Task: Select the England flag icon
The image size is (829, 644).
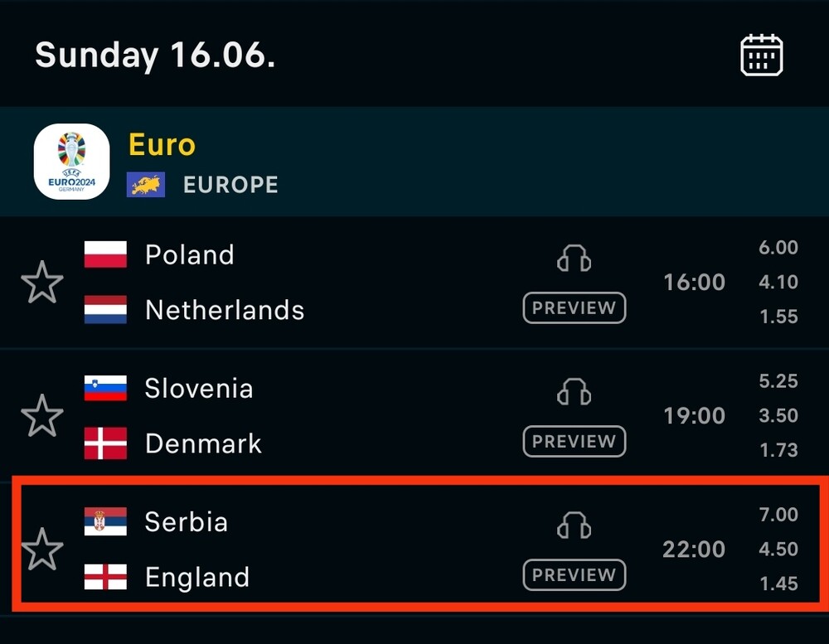Action: 106,577
